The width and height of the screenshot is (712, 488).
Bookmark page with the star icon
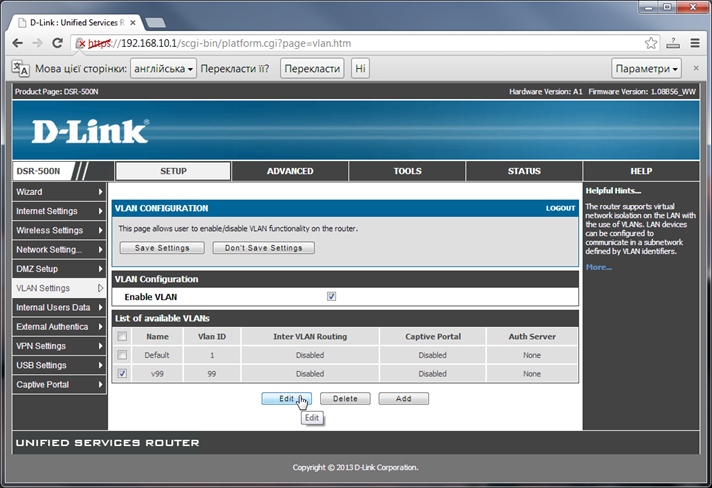click(651, 44)
